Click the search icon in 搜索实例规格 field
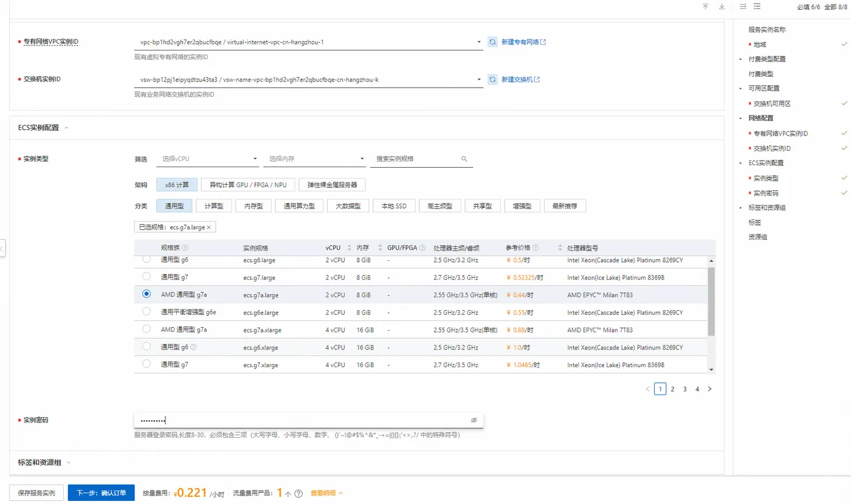Image resolution: width=851 pixels, height=504 pixels. pos(464,159)
